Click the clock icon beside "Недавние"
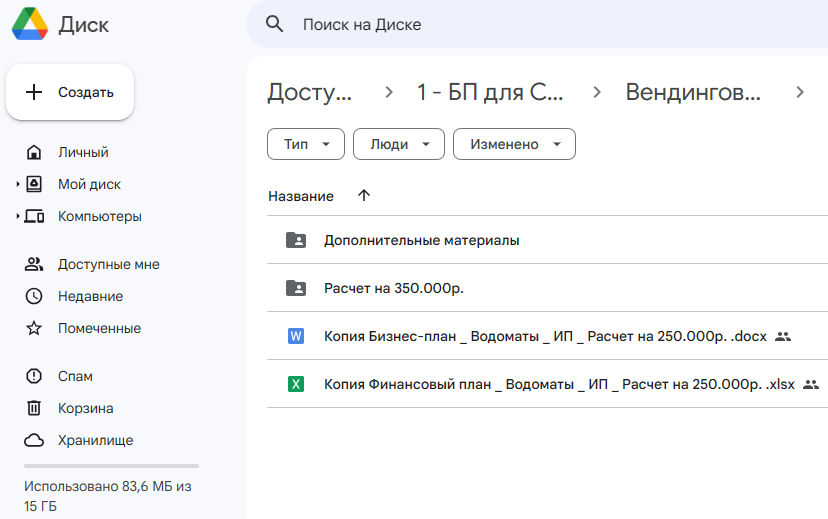 click(34, 296)
